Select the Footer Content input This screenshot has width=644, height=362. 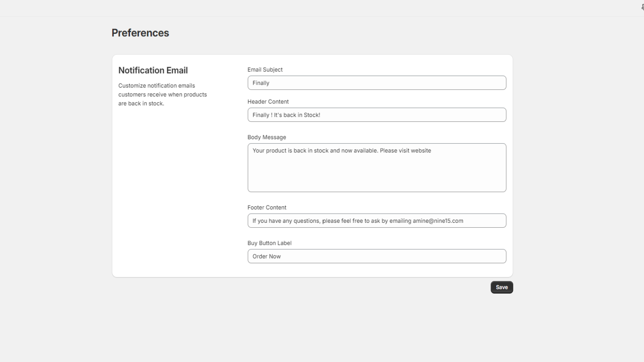(x=377, y=221)
